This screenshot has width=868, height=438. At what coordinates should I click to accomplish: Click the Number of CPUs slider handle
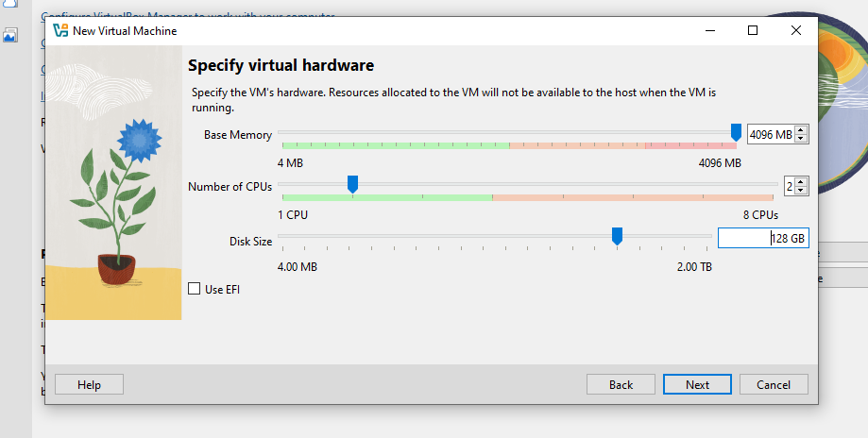coord(352,184)
